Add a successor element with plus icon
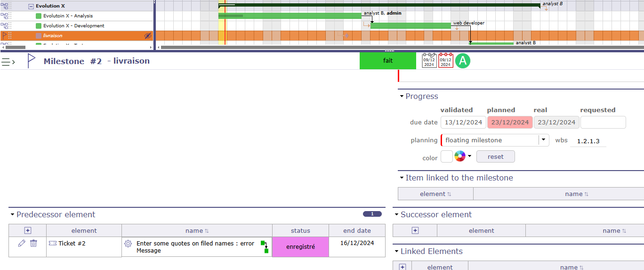This screenshot has height=270, width=644. click(x=415, y=230)
